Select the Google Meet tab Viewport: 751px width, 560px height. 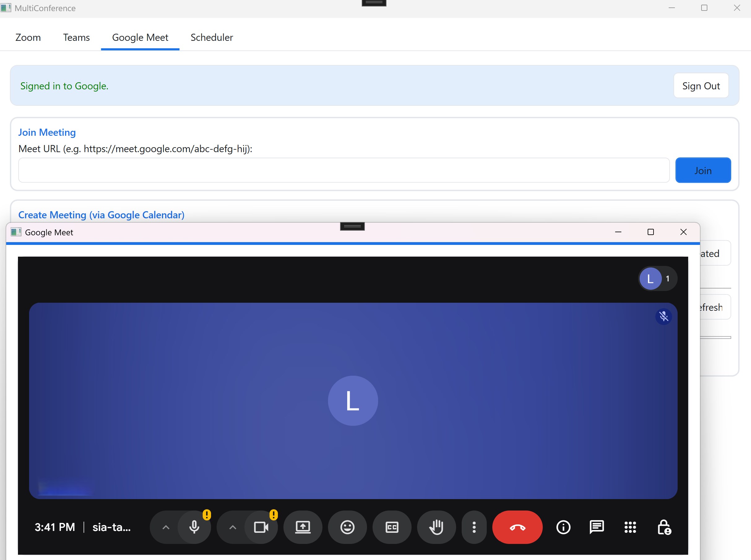(140, 37)
